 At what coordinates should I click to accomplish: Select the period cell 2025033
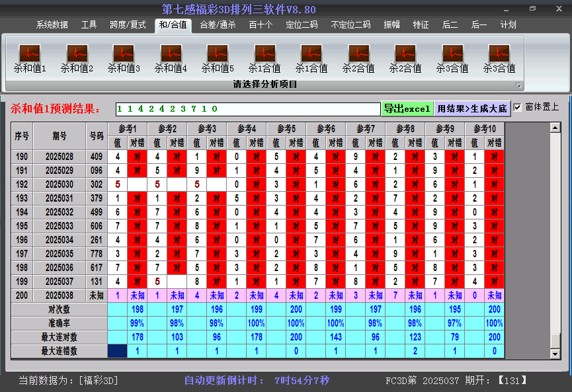tap(60, 226)
